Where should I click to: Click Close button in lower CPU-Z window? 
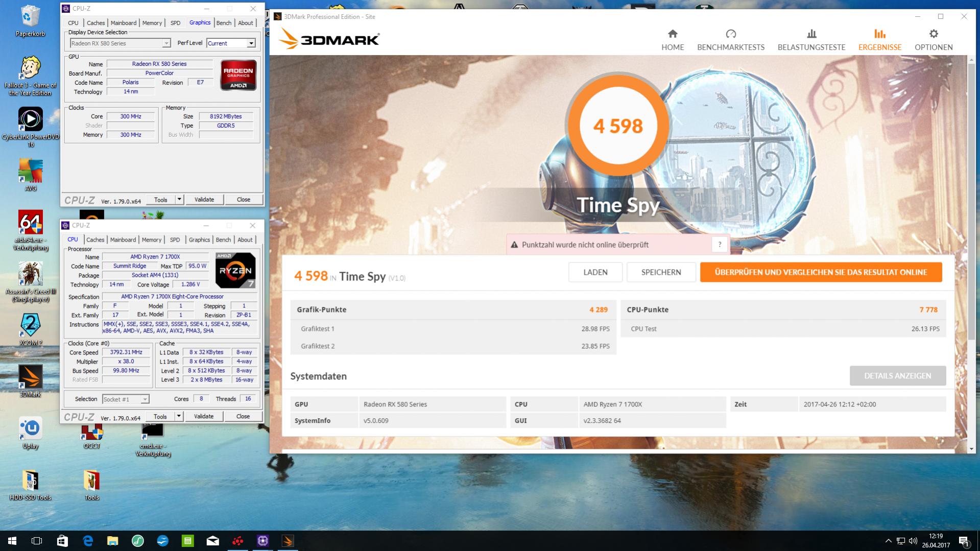click(x=243, y=417)
